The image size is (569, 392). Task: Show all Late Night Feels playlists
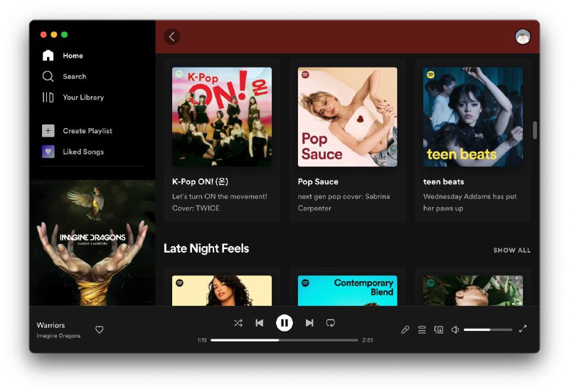click(x=511, y=250)
